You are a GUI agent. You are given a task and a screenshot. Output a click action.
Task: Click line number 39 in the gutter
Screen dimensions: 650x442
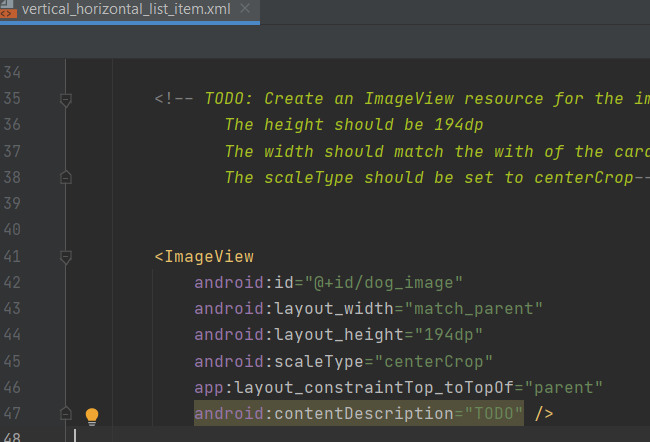click(x=12, y=203)
